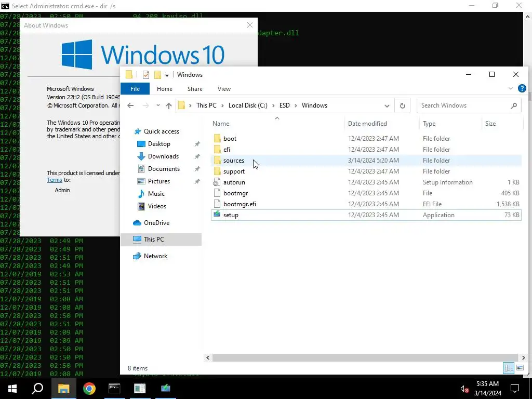The image size is (532, 399).
Task: Open taskbar Search magnifier
Action: [x=37, y=389]
